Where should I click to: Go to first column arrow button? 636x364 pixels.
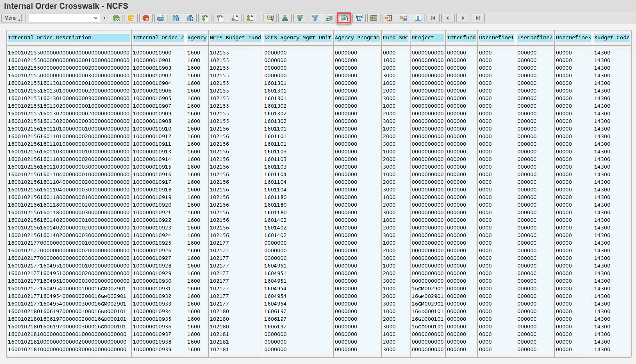click(433, 18)
